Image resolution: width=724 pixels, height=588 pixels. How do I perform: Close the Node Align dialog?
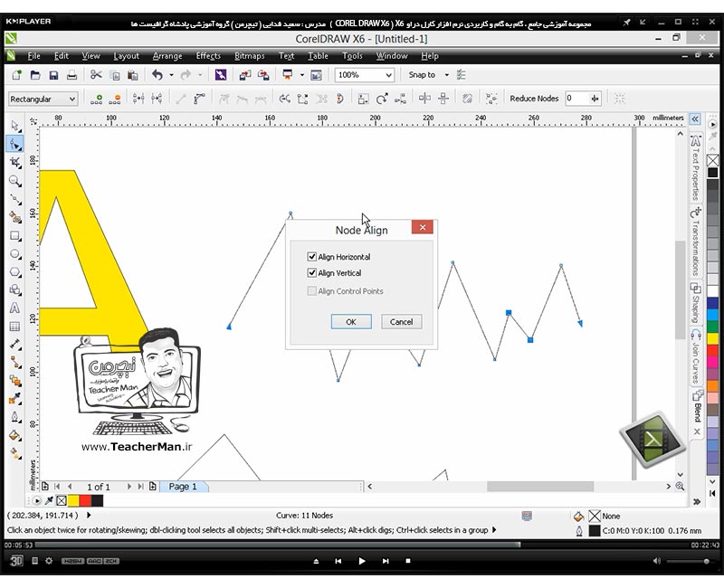pyautogui.click(x=422, y=227)
